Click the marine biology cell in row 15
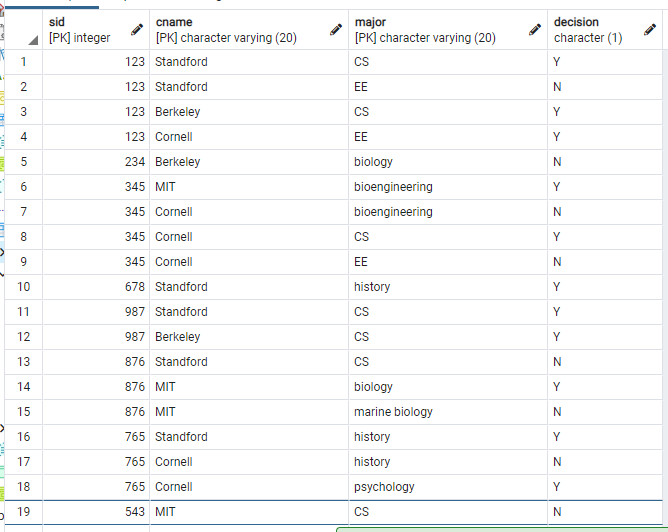This screenshot has height=532, width=668. (448, 412)
